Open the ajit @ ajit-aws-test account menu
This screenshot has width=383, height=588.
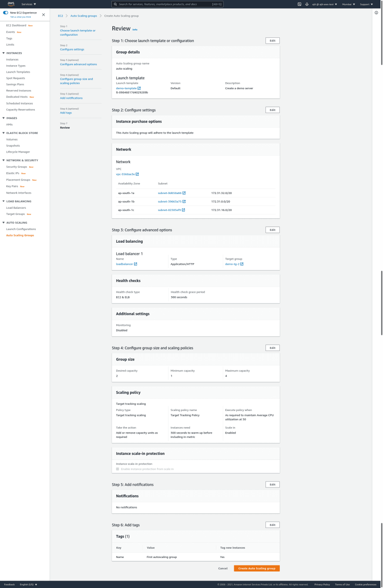326,4
